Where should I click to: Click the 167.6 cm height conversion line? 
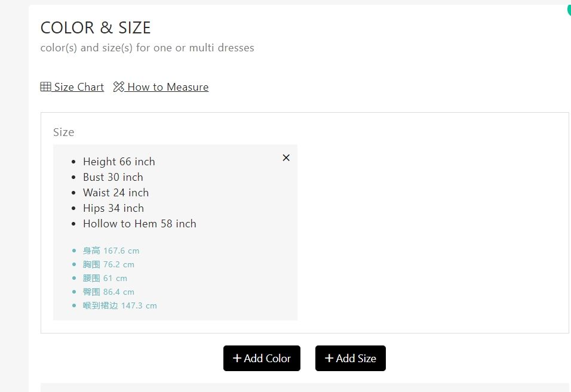pyautogui.click(x=111, y=251)
